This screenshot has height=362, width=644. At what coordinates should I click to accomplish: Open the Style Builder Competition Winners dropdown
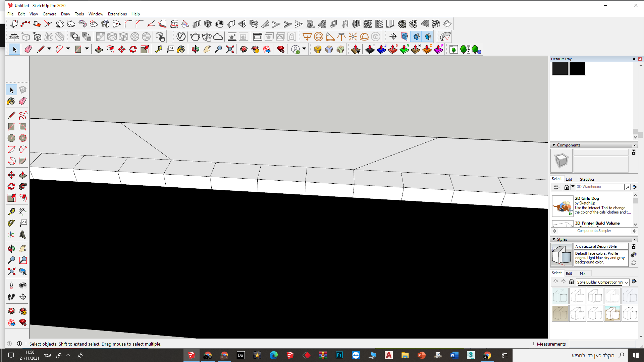pyautogui.click(x=626, y=283)
